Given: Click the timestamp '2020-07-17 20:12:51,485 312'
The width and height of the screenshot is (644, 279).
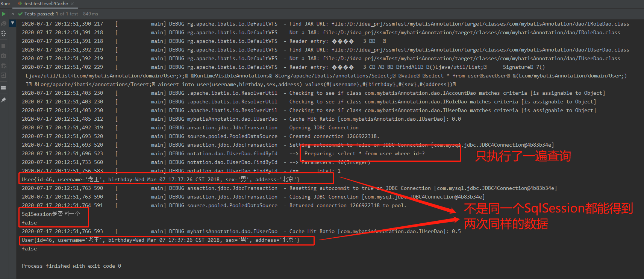Looking at the screenshot, I should tap(62, 119).
